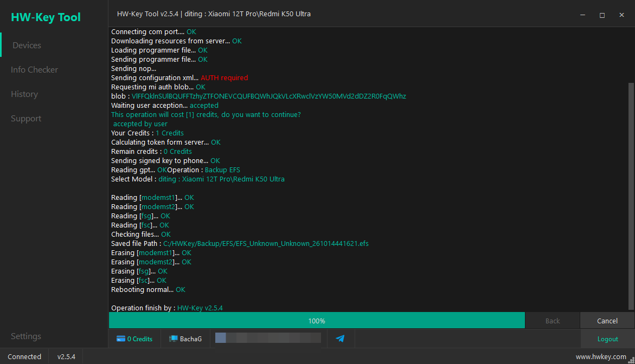Click the Cancel button
The image size is (635, 364).
click(607, 321)
